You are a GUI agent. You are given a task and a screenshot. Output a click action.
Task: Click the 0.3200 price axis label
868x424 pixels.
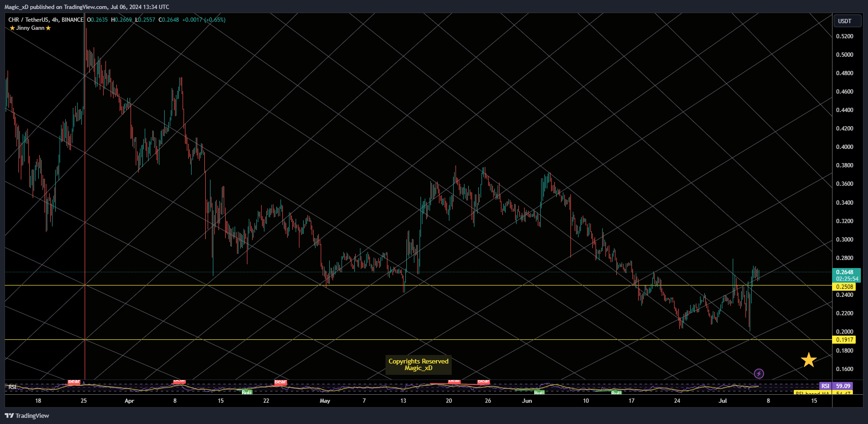coord(844,221)
